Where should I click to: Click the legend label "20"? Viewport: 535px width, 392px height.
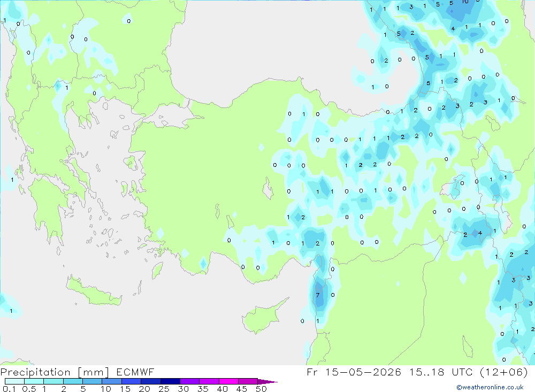(144, 389)
